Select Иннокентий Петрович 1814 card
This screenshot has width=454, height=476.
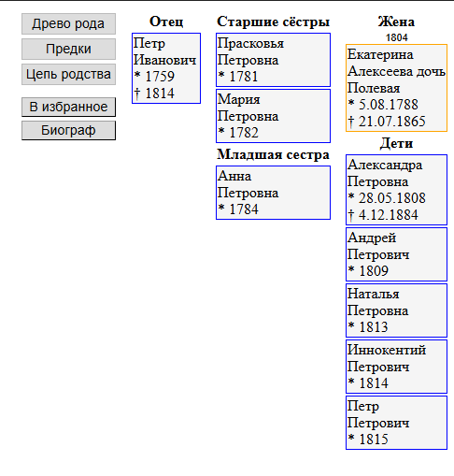pyautogui.click(x=396, y=367)
